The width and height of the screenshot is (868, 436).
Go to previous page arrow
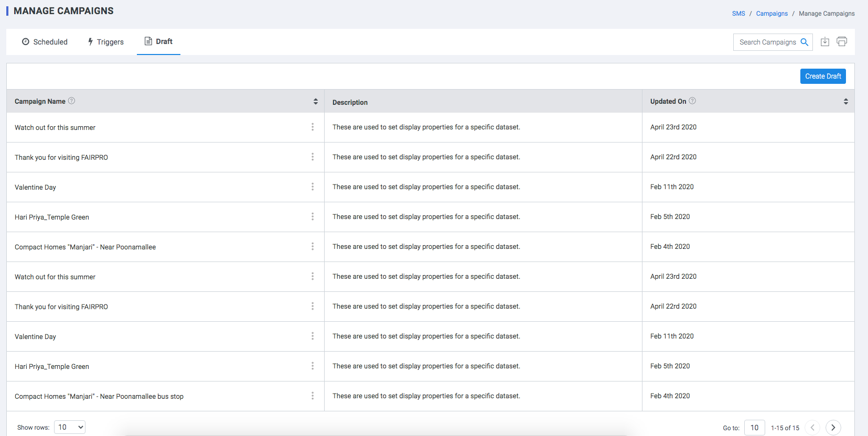(812, 428)
